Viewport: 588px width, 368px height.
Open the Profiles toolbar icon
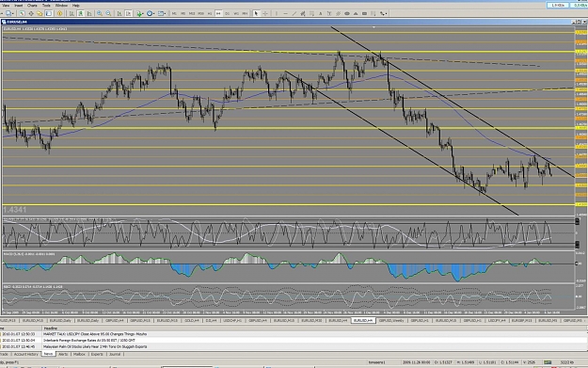coord(9,13)
